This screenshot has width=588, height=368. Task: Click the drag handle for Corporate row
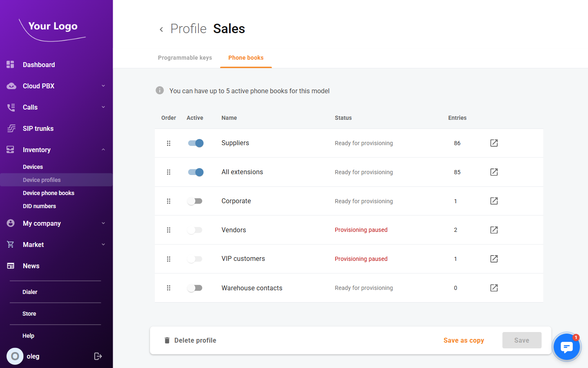click(x=169, y=201)
